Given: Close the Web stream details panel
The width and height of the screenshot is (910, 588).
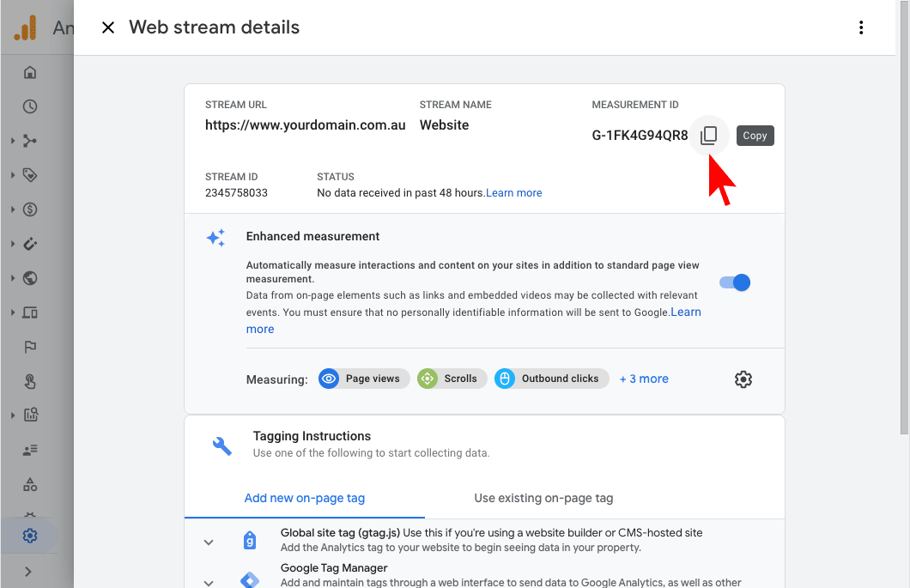Looking at the screenshot, I should (x=108, y=27).
